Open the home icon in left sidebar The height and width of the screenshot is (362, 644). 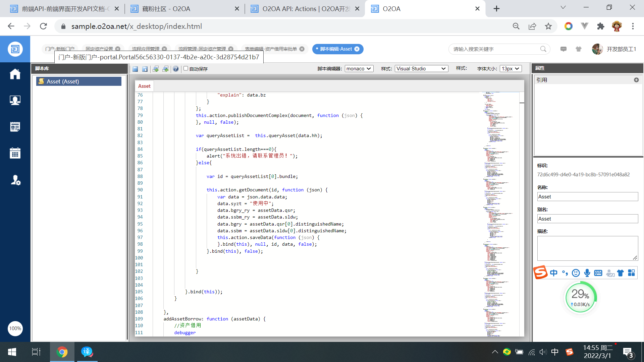[x=15, y=74]
